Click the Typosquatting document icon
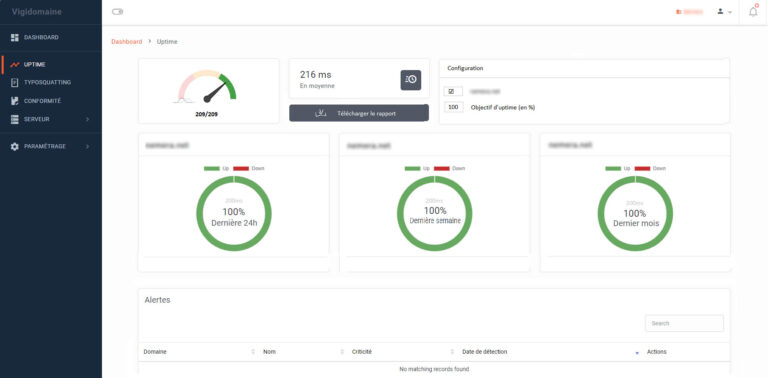The image size is (768, 378). click(14, 82)
